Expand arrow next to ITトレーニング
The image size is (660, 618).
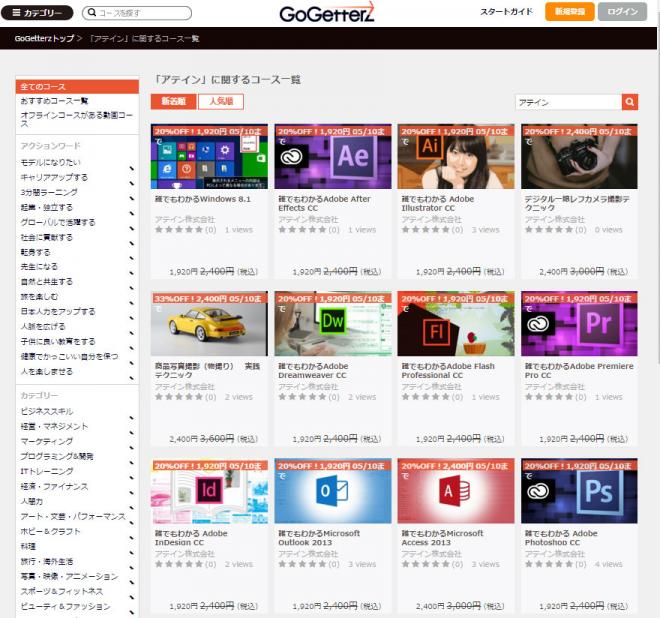132,478
